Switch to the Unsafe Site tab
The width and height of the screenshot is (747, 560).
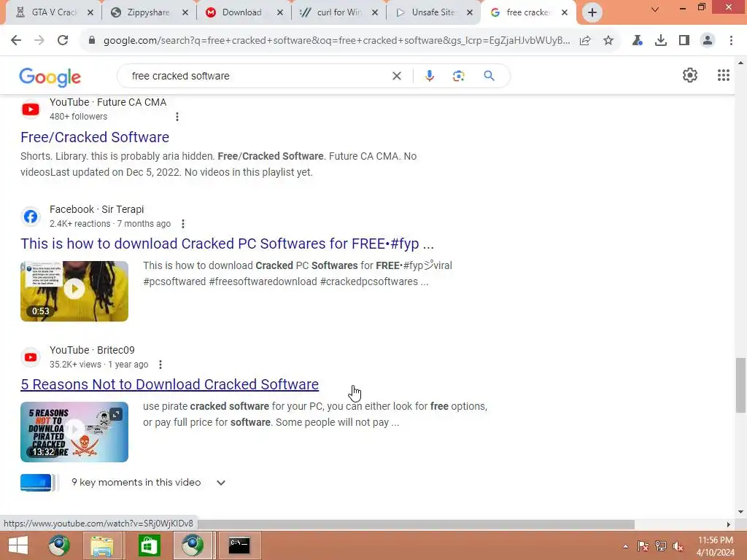point(433,12)
